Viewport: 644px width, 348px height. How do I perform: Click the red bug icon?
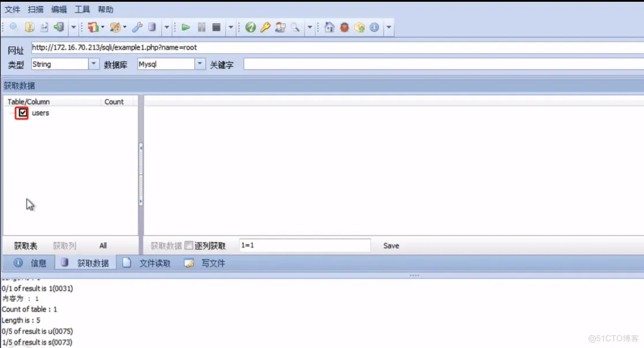point(344,27)
